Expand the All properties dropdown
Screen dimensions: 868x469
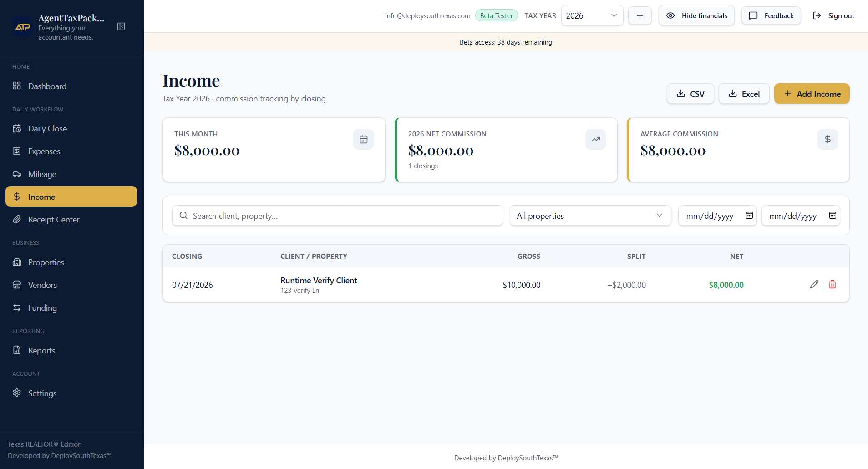point(590,216)
